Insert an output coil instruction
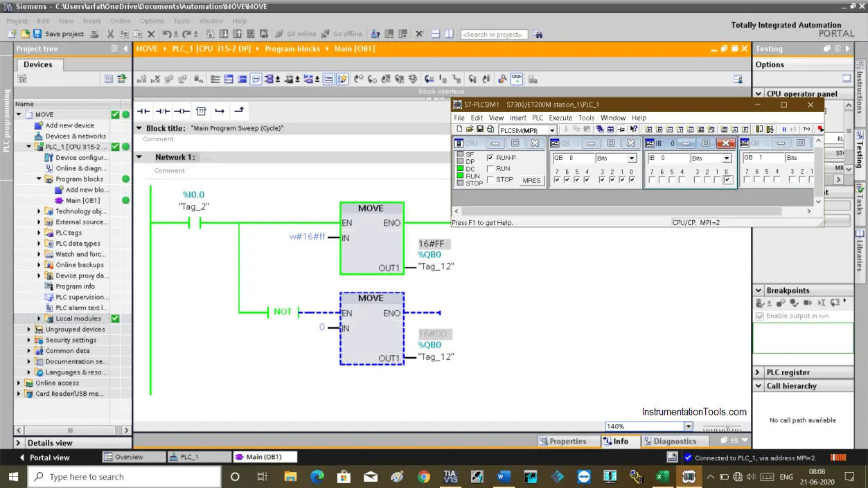868x488 pixels. [x=181, y=111]
